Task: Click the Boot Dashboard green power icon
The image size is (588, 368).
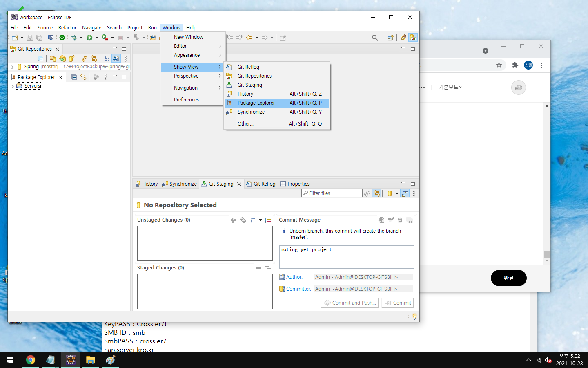Action: 62,38
